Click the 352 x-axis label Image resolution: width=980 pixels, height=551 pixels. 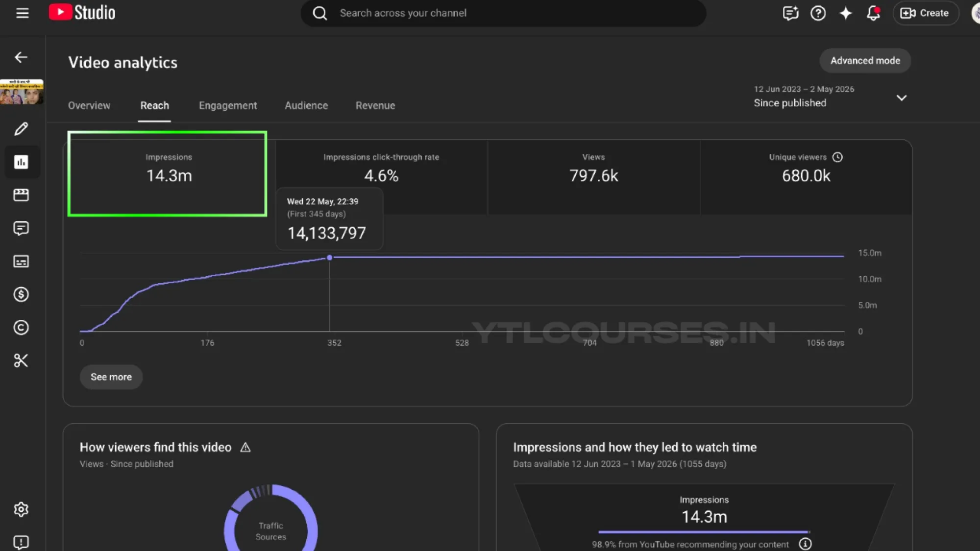coord(334,343)
